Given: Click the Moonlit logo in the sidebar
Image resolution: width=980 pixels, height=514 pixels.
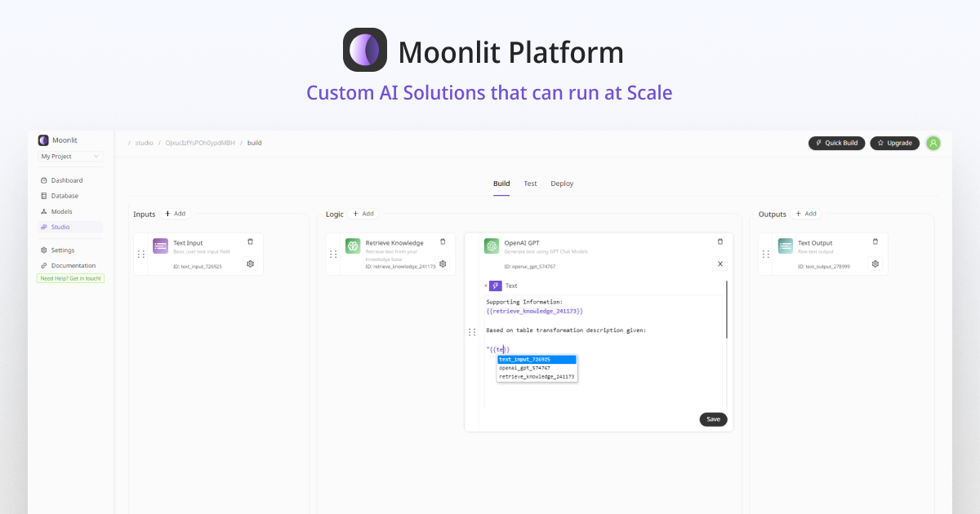Looking at the screenshot, I should pyautogui.click(x=42, y=140).
